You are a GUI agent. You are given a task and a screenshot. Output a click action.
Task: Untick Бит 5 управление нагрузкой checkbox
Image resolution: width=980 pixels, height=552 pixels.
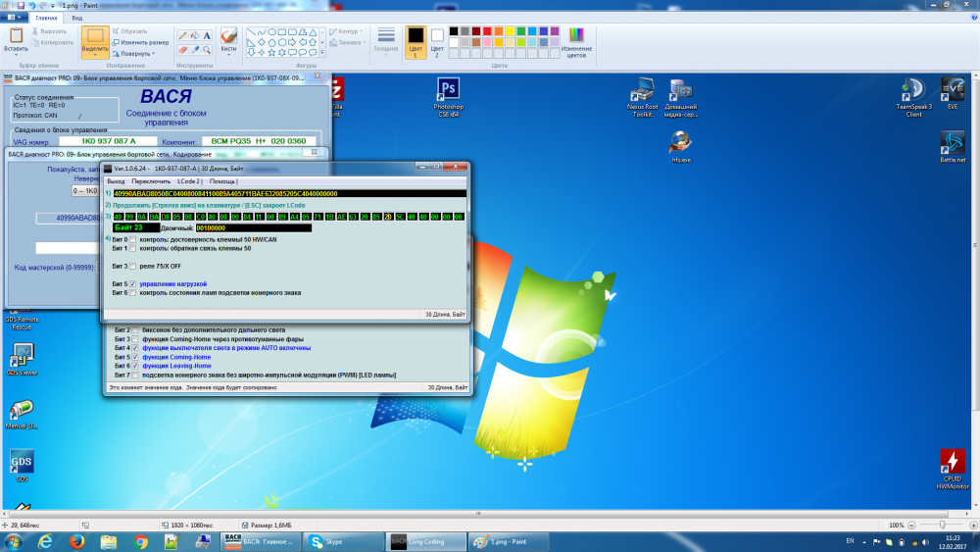point(132,283)
